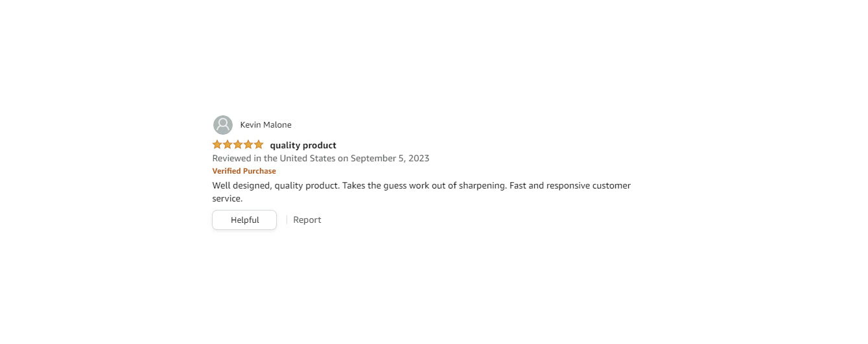Click the Verified Purchase label

tap(244, 171)
